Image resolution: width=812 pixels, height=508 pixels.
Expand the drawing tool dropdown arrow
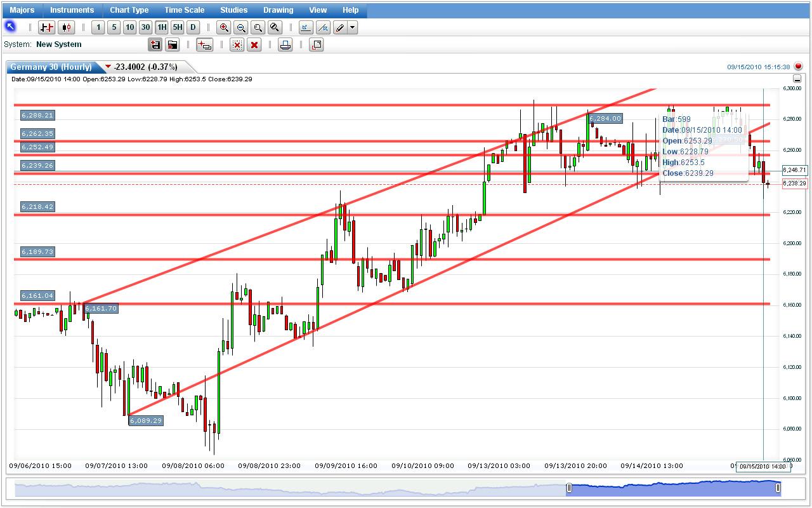coord(353,27)
